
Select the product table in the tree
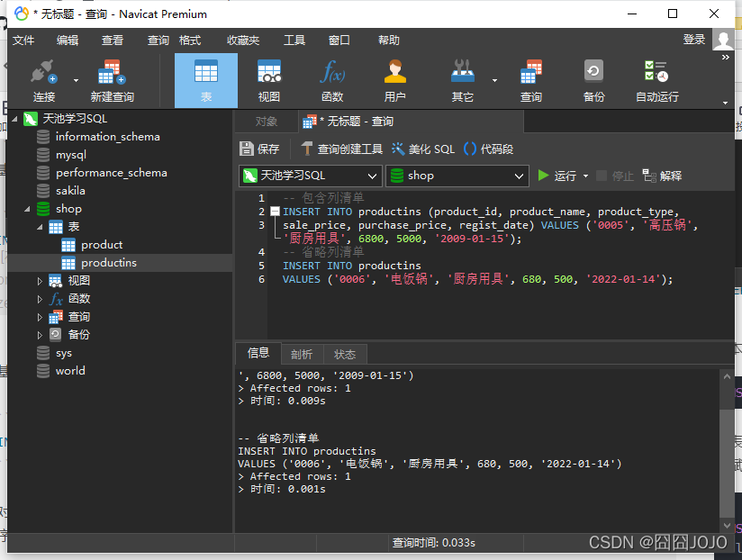pyautogui.click(x=102, y=245)
